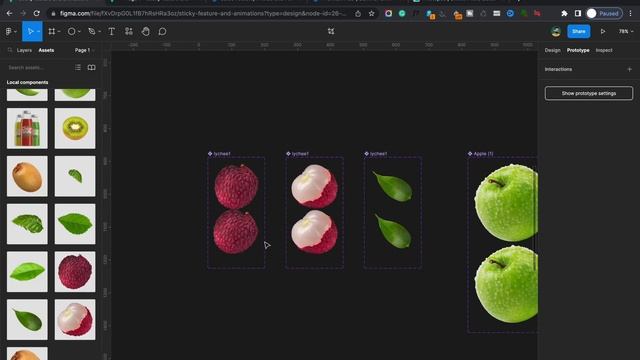This screenshot has height=360, width=640.
Task: Bookmark this page with the star
Action: coord(371,13)
